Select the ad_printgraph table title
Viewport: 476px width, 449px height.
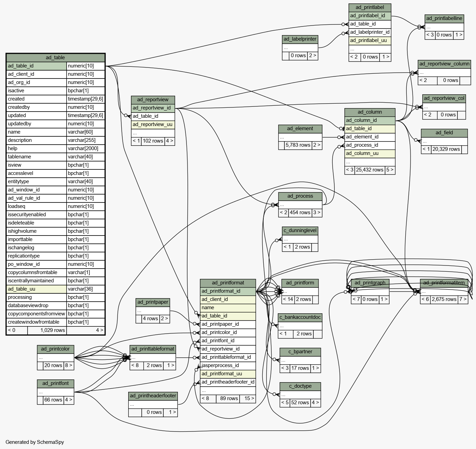point(370,283)
